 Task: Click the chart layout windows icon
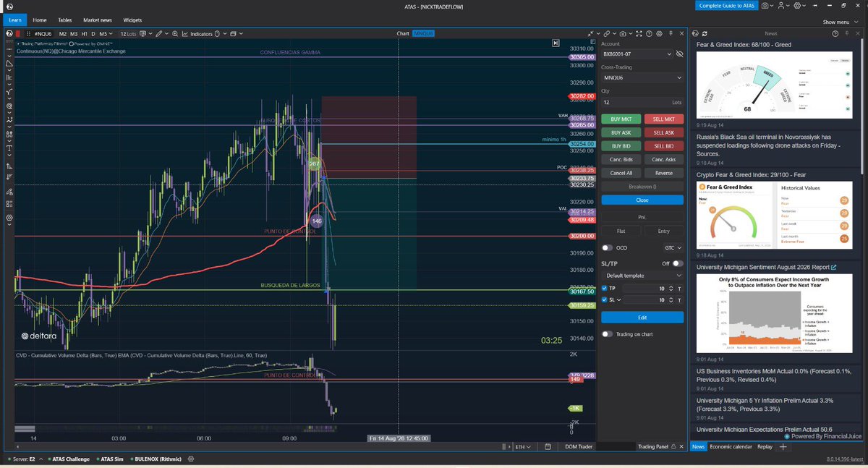(232, 34)
